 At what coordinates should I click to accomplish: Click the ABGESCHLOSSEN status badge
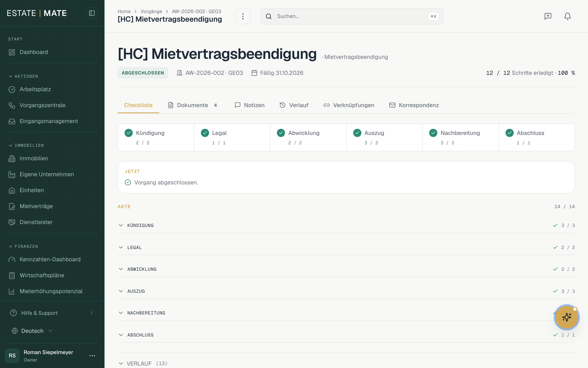coord(143,73)
